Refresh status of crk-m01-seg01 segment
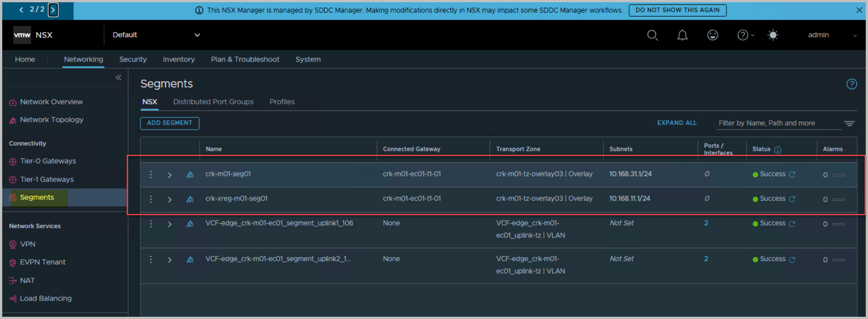This screenshot has width=868, height=319. click(x=792, y=175)
